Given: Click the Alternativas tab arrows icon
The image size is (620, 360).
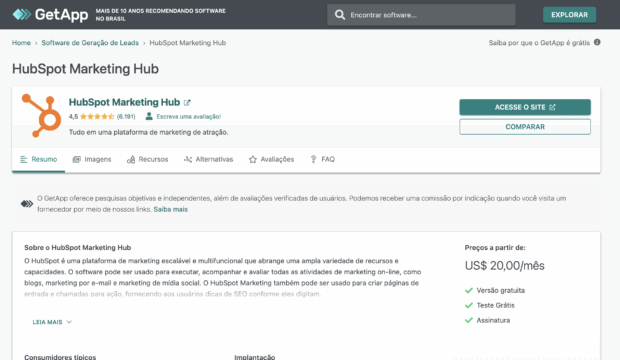Looking at the screenshot, I should coord(188,159).
